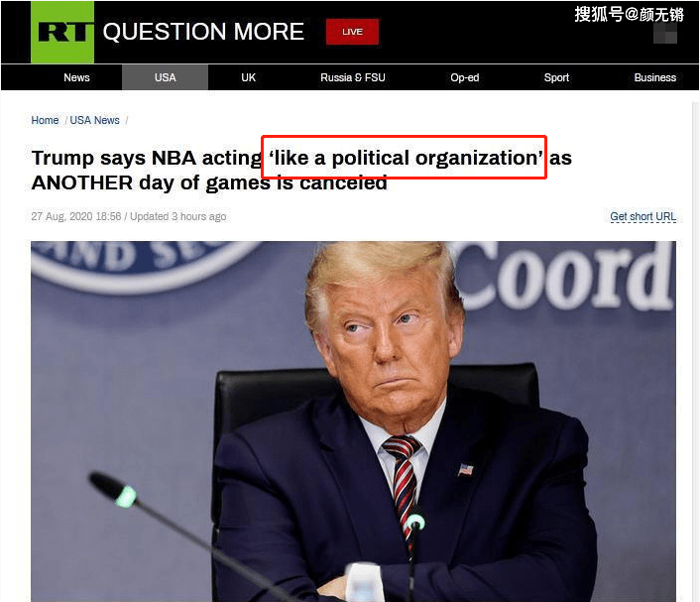Click Get short URL link
700x602 pixels.
tap(642, 216)
